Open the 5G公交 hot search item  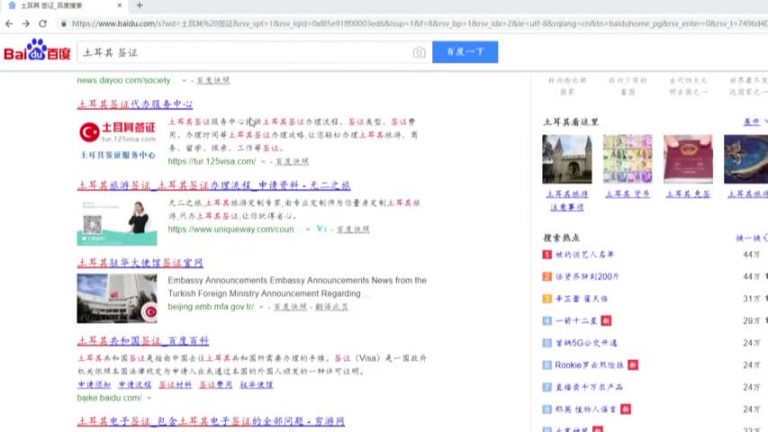point(586,343)
